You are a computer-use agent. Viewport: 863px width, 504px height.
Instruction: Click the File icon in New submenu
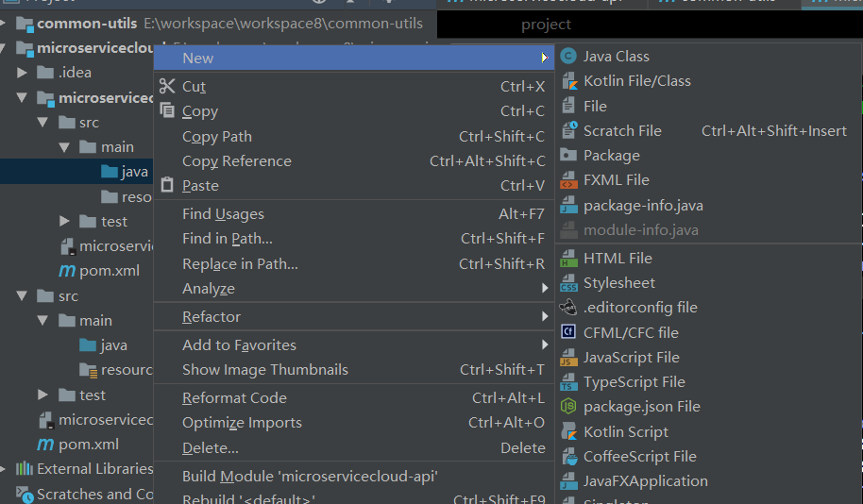pyautogui.click(x=568, y=106)
